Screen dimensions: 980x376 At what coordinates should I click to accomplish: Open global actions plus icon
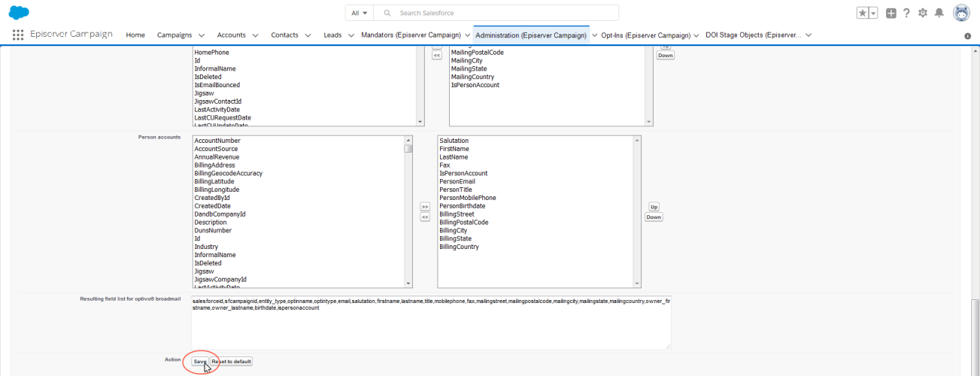coord(890,13)
